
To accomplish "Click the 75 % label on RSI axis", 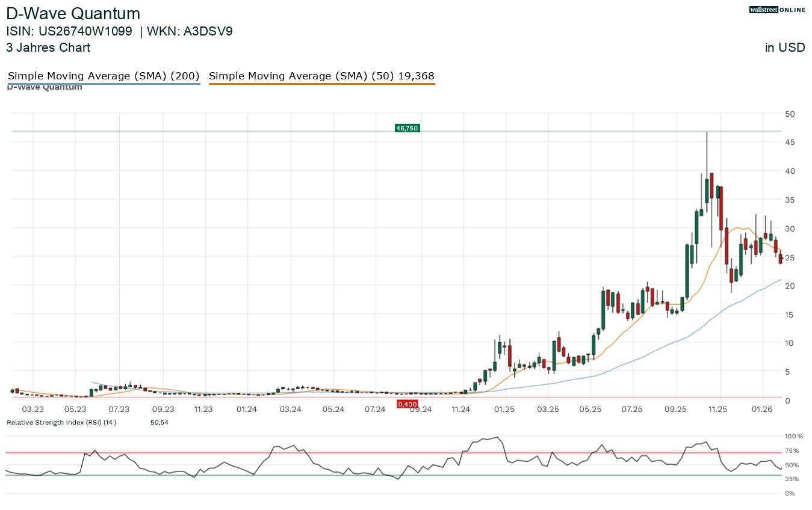I will 792,451.
